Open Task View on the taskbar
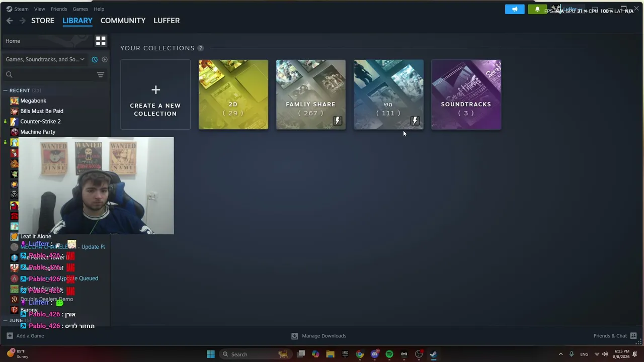Image resolution: width=644 pixels, height=362 pixels. (301, 354)
